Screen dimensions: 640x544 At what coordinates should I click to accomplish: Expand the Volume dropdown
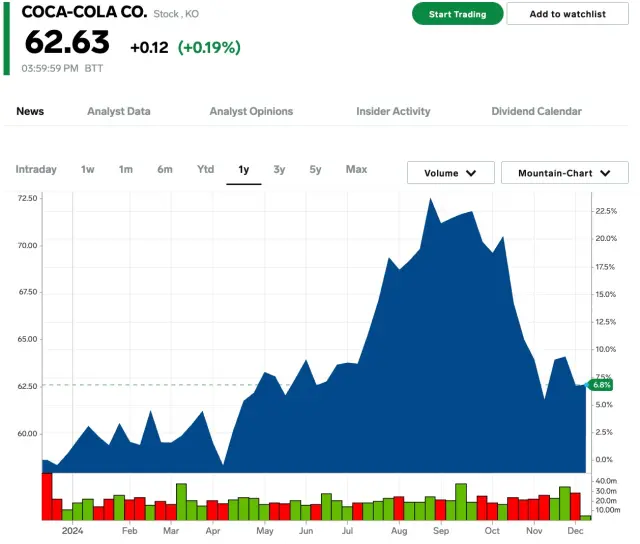[x=450, y=173]
